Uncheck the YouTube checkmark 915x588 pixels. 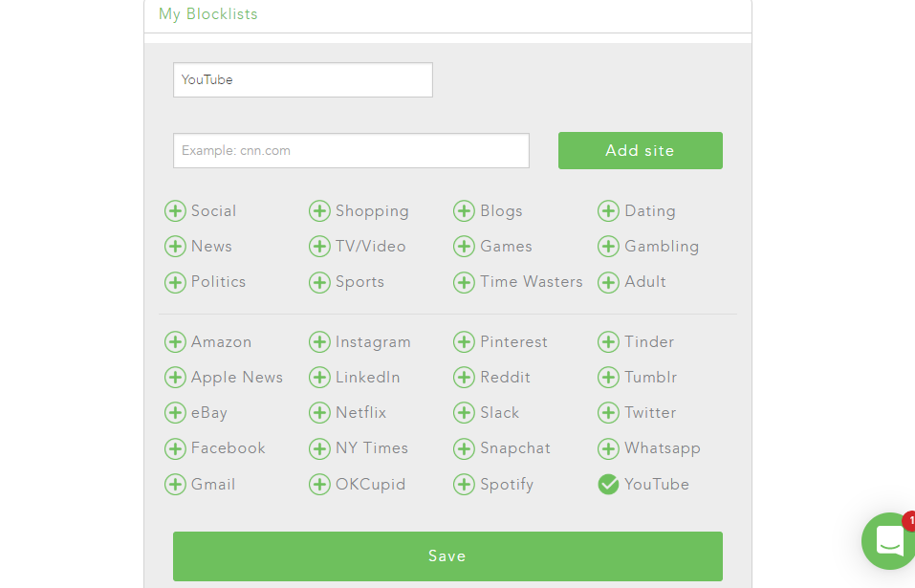point(608,485)
